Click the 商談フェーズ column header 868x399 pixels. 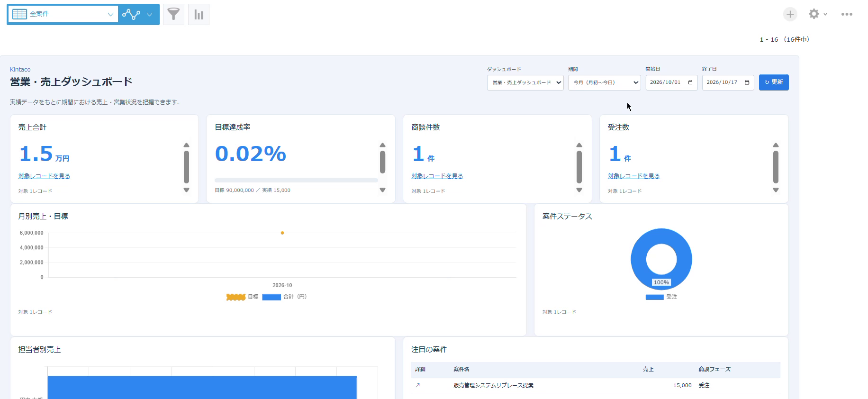coord(714,369)
